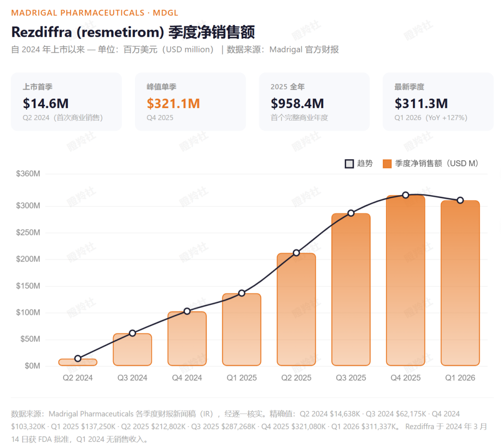Select the Q3 2024 bar
This screenshot has height=448, width=501.
[132, 350]
